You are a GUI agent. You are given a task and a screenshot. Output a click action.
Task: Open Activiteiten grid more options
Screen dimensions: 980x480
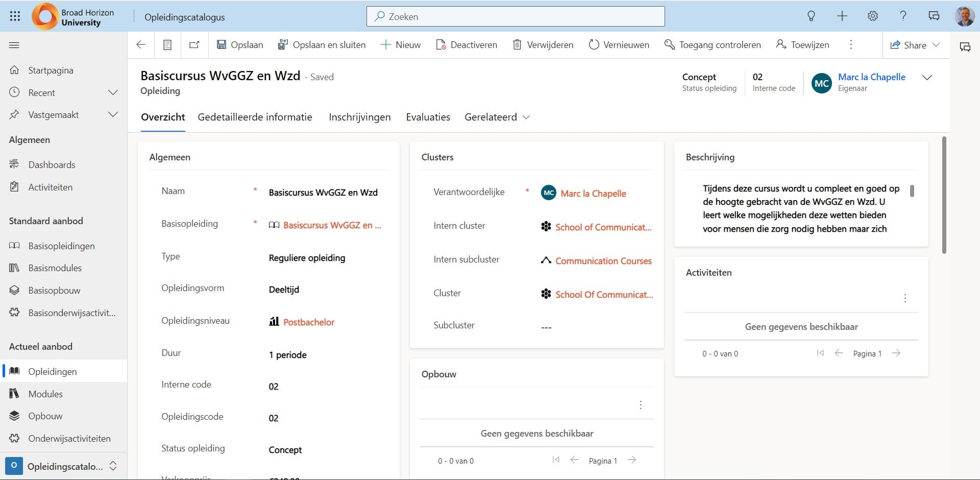905,298
